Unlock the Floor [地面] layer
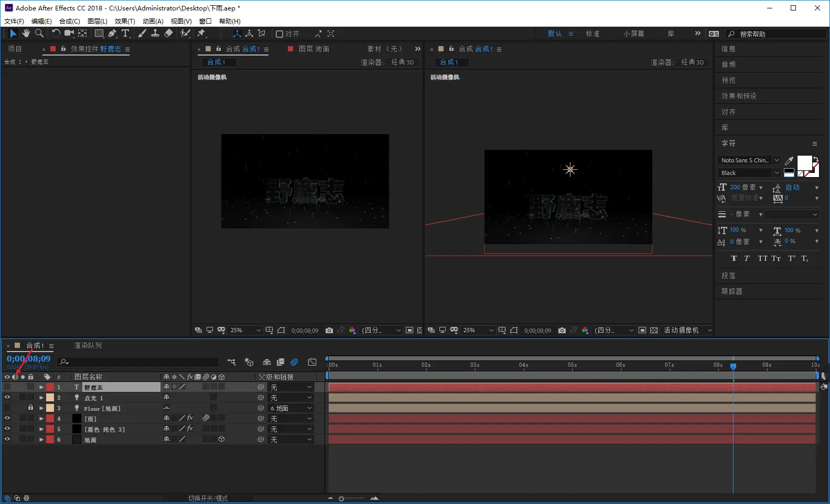The height and width of the screenshot is (504, 830). click(x=30, y=408)
